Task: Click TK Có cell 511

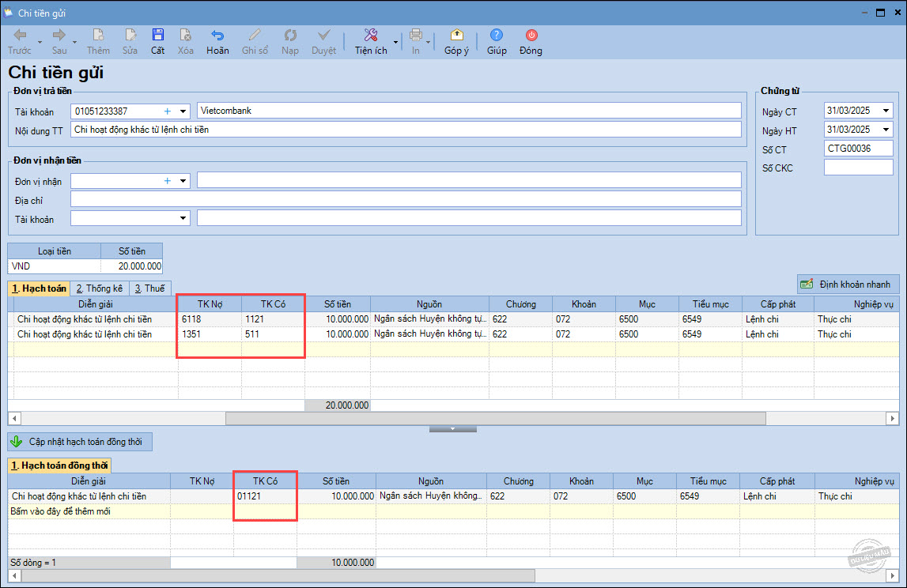Action: 273,334
